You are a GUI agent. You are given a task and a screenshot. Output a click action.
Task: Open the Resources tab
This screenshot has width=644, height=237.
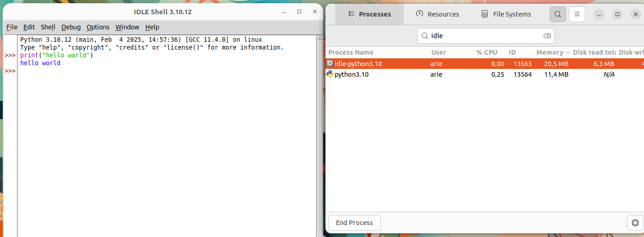point(437,14)
